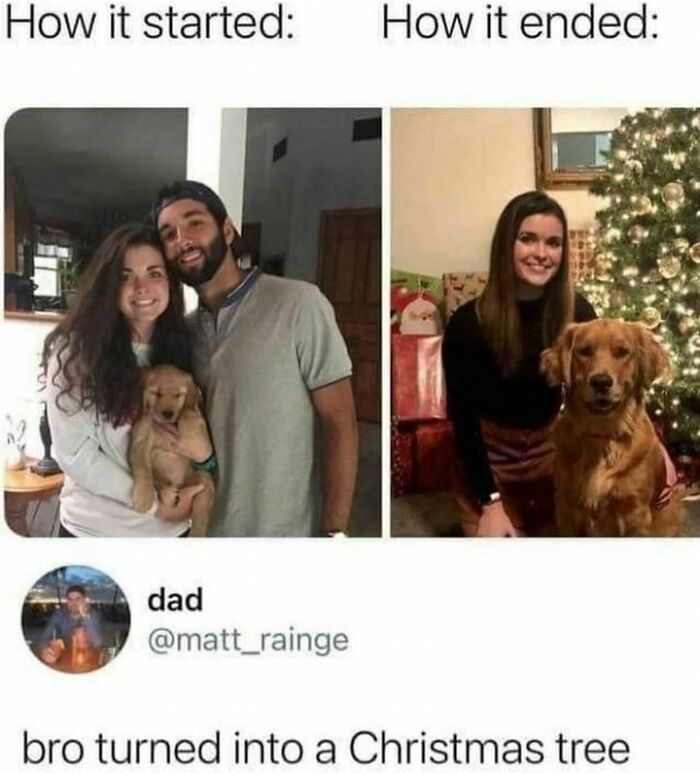Open the left photo of the couple

pos(193,322)
